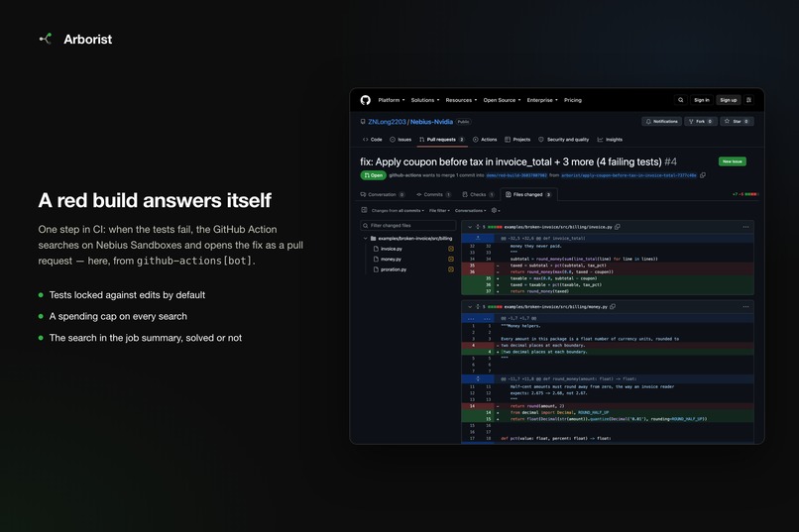The height and width of the screenshot is (532, 799).
Task: Click the Arborist logo icon
Action: point(46,39)
